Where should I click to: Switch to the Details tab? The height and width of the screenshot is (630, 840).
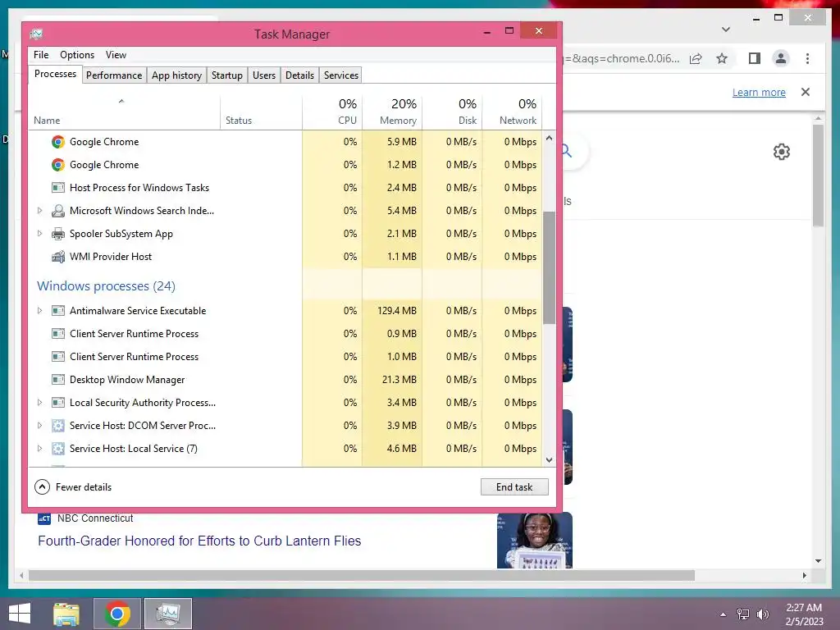299,75
